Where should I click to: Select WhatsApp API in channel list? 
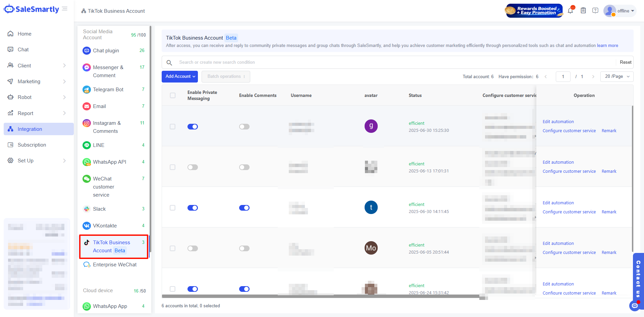(x=109, y=162)
